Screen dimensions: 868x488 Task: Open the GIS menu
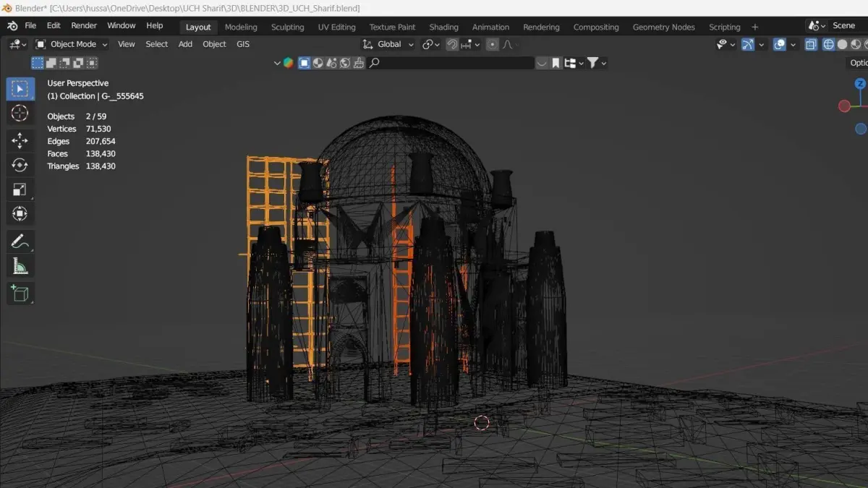[x=242, y=44]
